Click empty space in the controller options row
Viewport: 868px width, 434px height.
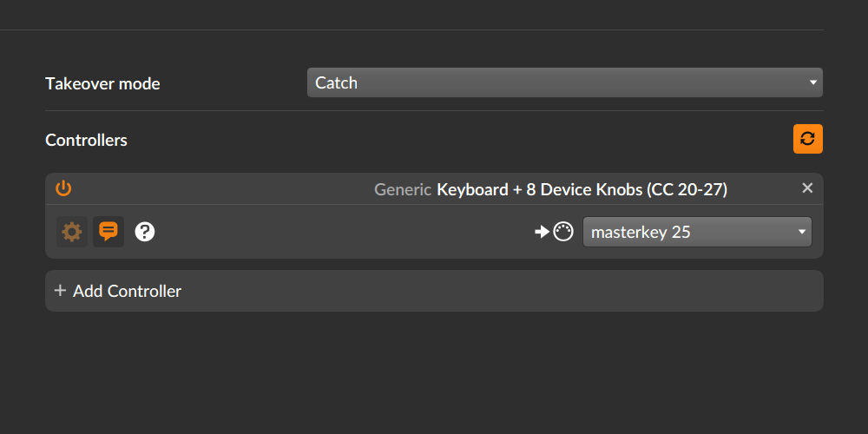[343, 232]
